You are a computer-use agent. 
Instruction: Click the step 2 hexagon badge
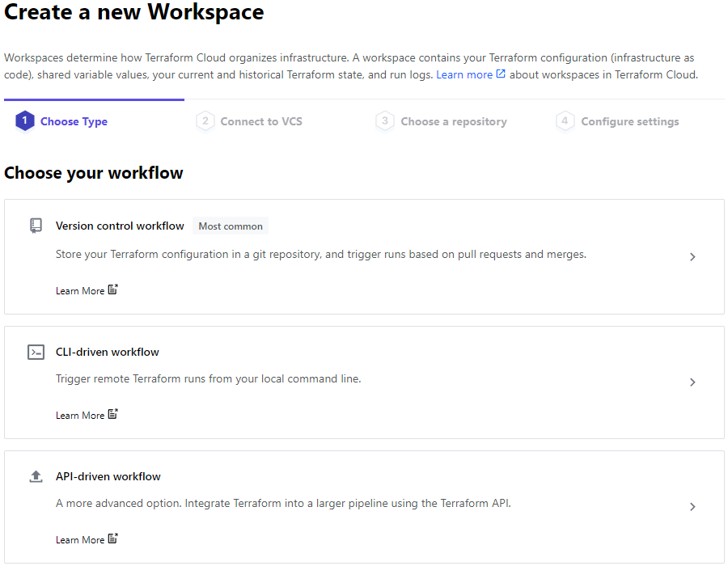coord(205,121)
